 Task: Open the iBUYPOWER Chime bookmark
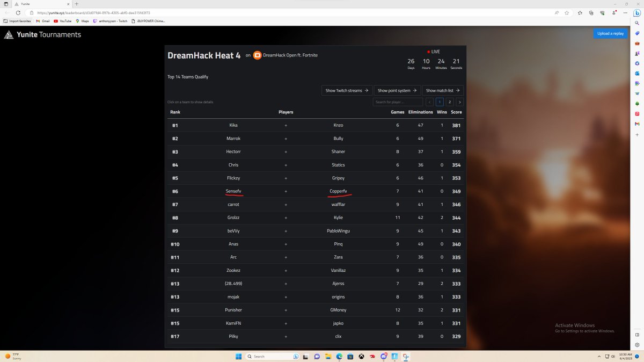tap(148, 21)
